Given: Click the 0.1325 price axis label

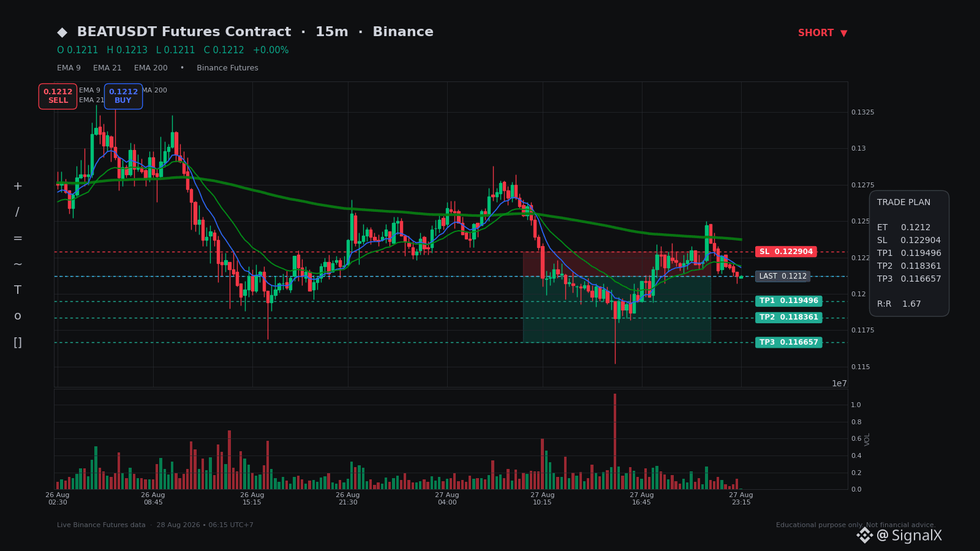Looking at the screenshot, I should click(862, 113).
